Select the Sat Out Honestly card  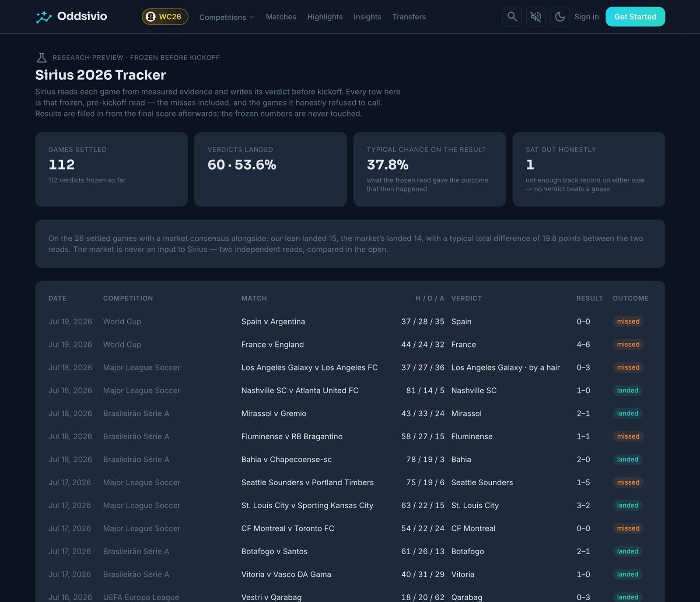(589, 169)
